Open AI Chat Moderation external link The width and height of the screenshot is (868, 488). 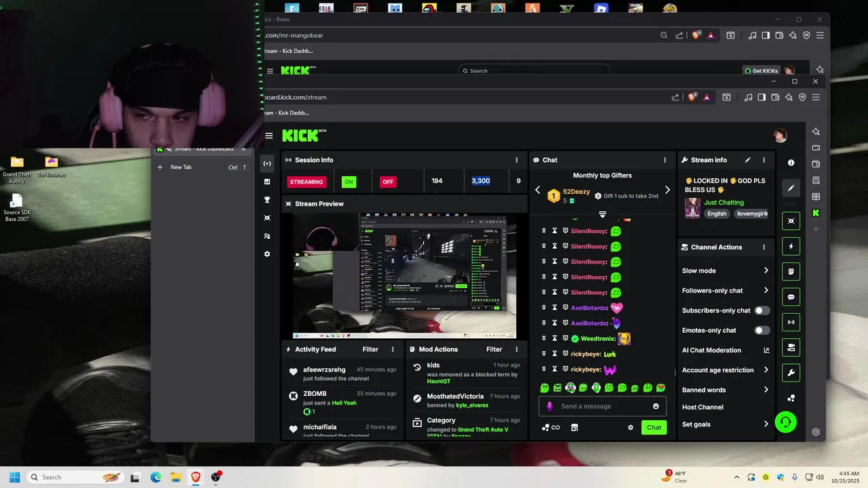(x=766, y=350)
